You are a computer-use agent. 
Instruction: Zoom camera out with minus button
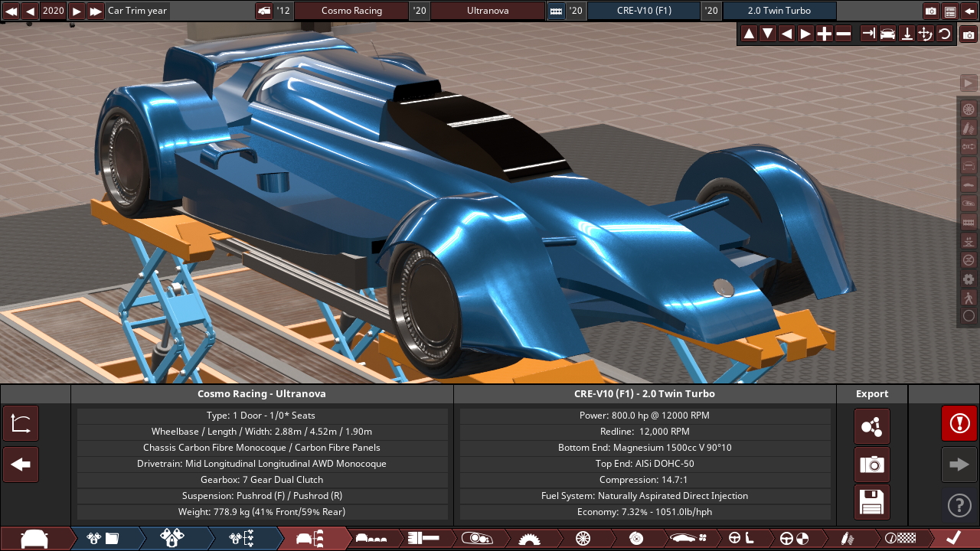[844, 34]
